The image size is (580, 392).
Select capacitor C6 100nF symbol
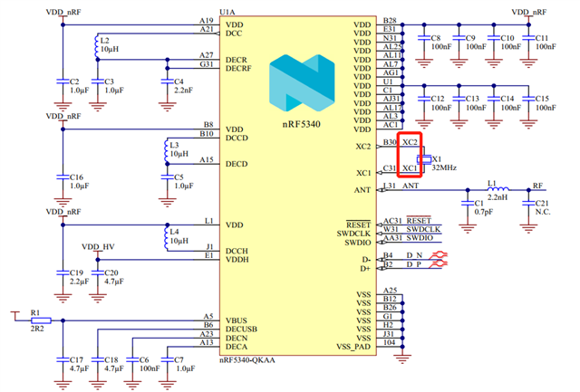[132, 359]
